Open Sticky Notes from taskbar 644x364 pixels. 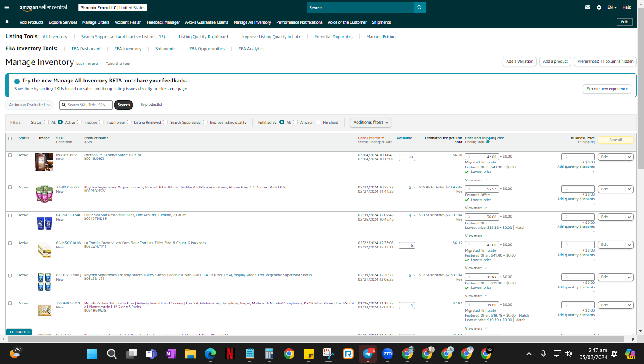[x=309, y=354]
